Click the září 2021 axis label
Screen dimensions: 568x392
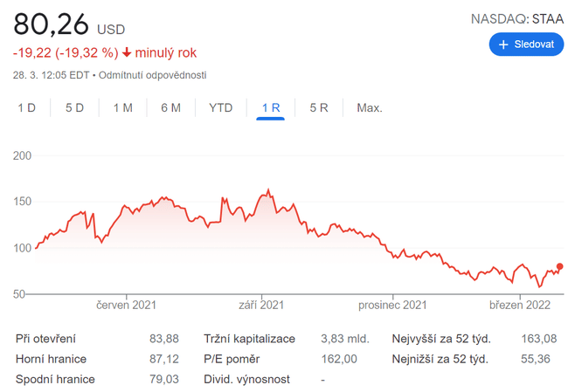point(261,305)
